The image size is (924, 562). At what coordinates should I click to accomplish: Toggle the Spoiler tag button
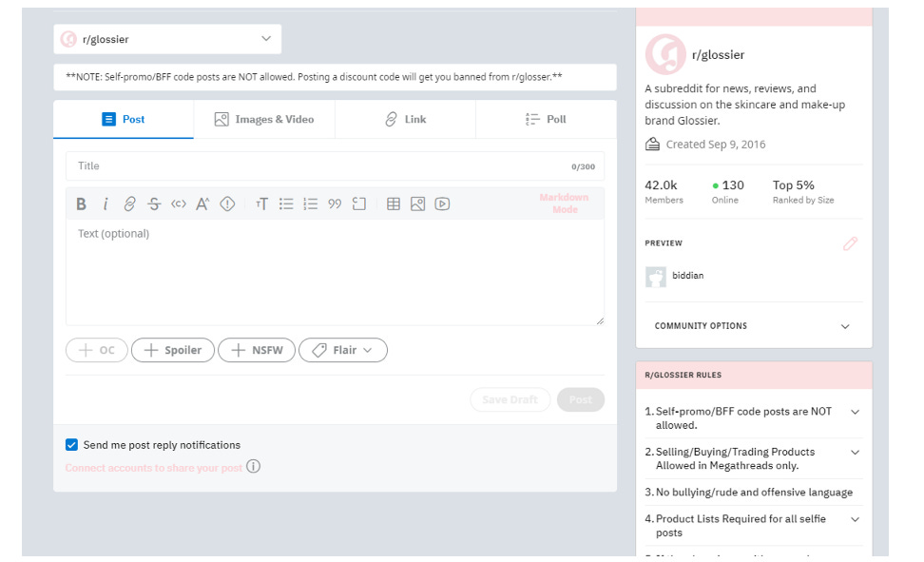(x=173, y=350)
